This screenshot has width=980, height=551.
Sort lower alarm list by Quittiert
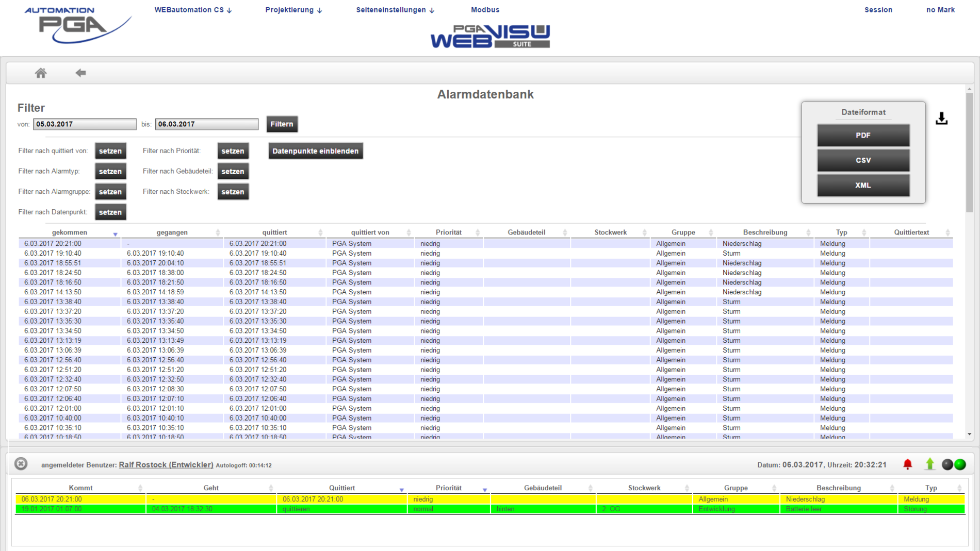[341, 488]
